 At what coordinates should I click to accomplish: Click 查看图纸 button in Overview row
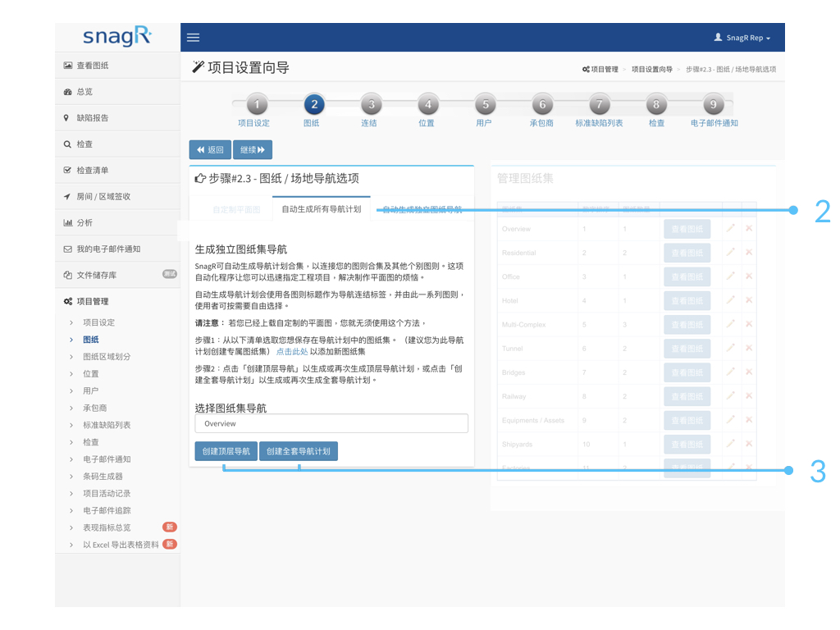pyautogui.click(x=687, y=230)
